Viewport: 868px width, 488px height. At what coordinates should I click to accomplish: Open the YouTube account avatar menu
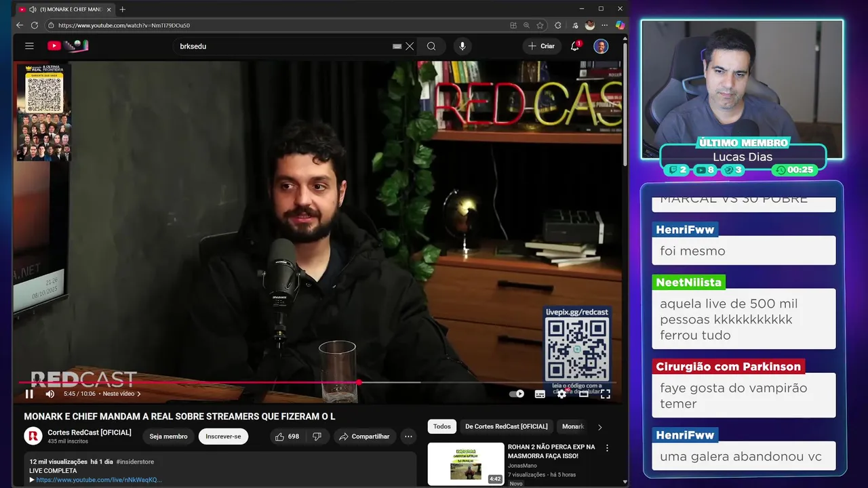601,46
